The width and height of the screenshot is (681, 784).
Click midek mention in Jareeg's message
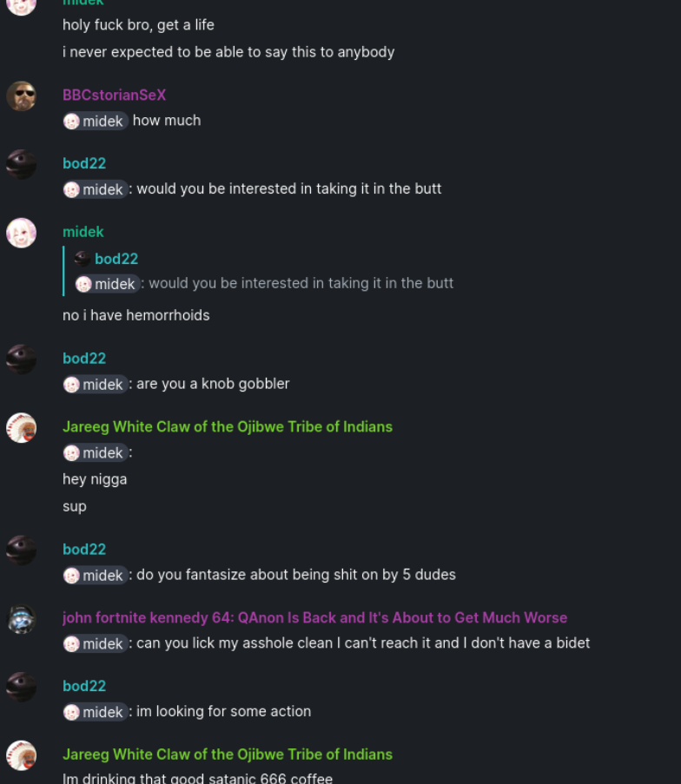point(96,453)
